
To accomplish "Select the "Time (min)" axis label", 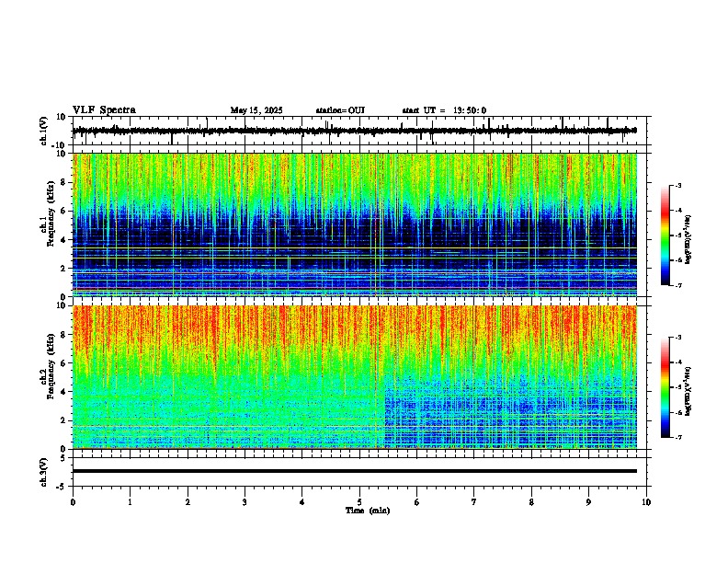I will [368, 511].
